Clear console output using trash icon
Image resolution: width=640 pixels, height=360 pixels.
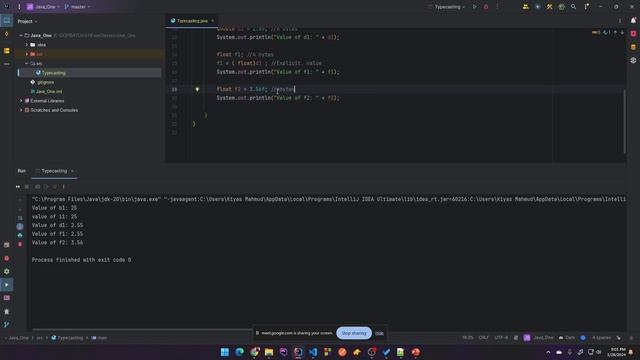(x=20, y=244)
